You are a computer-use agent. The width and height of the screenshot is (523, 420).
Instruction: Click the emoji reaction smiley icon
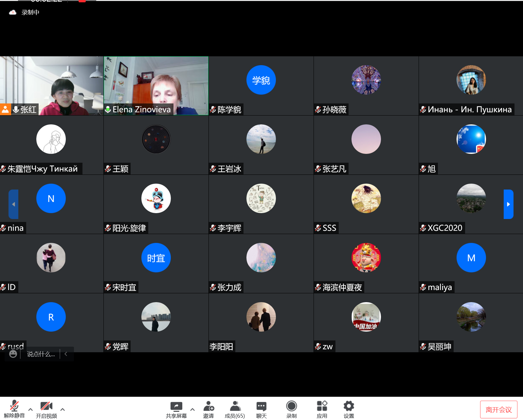(x=13, y=354)
